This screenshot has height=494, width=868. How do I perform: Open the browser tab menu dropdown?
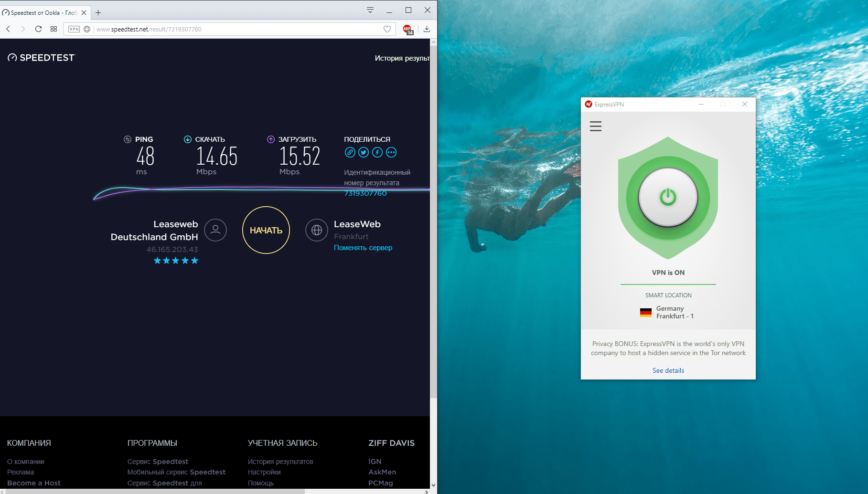370,11
